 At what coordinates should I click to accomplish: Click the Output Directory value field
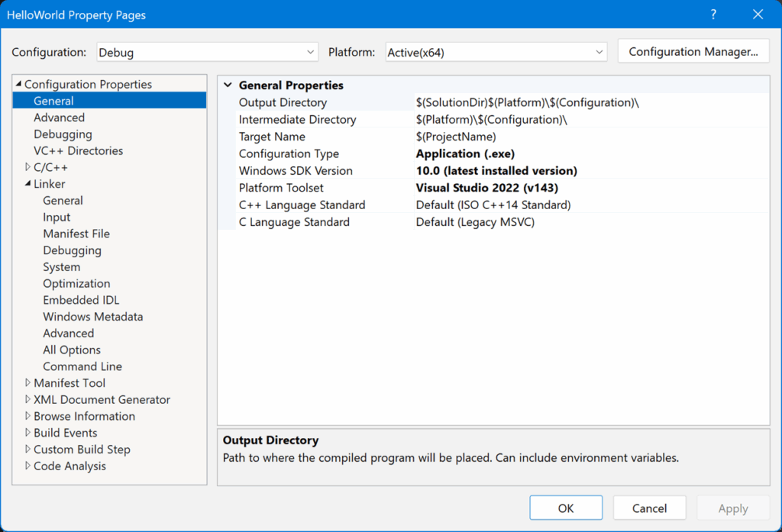coord(527,103)
